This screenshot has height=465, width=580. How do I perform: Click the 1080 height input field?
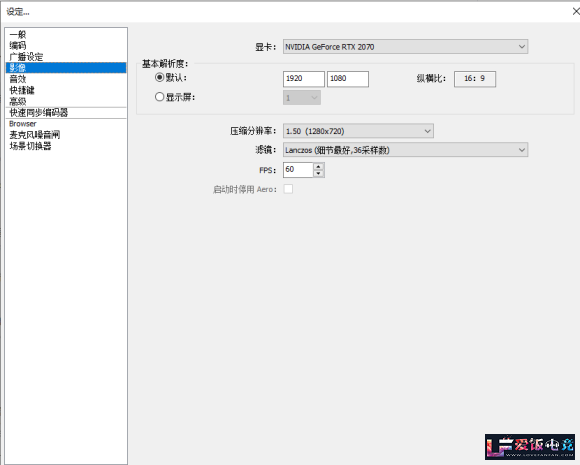tap(348, 79)
